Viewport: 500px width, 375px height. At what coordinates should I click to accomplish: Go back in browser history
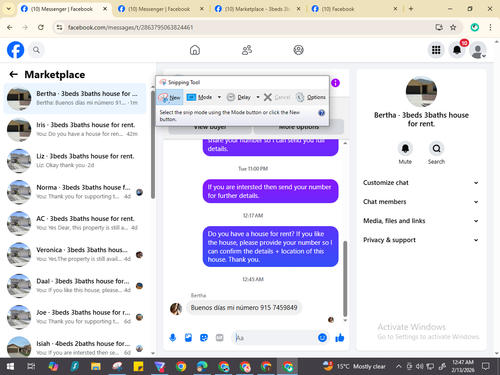click(10, 27)
